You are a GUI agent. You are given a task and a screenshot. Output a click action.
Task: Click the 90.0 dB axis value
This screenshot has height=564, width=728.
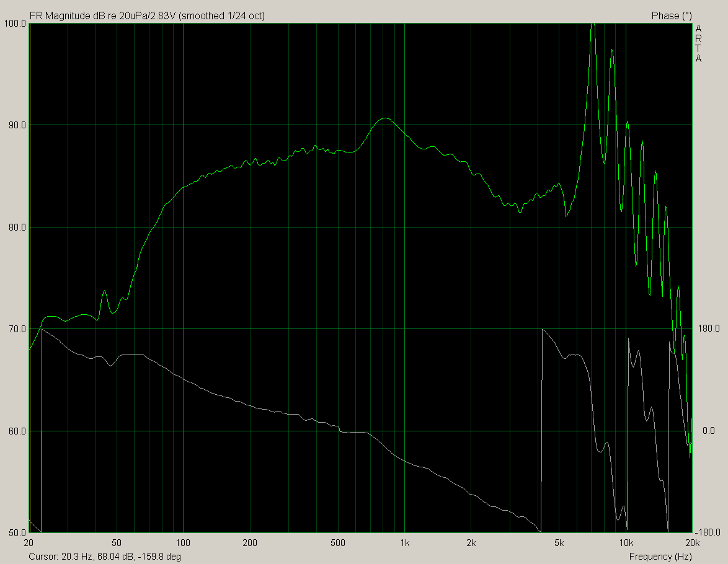16,125
